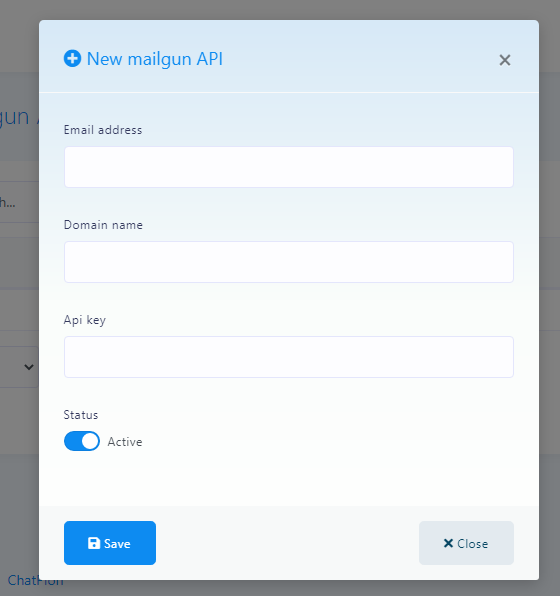This screenshot has width=560, height=596.
Task: Click the partially hidden search box behind the dialog
Action: tap(19, 202)
